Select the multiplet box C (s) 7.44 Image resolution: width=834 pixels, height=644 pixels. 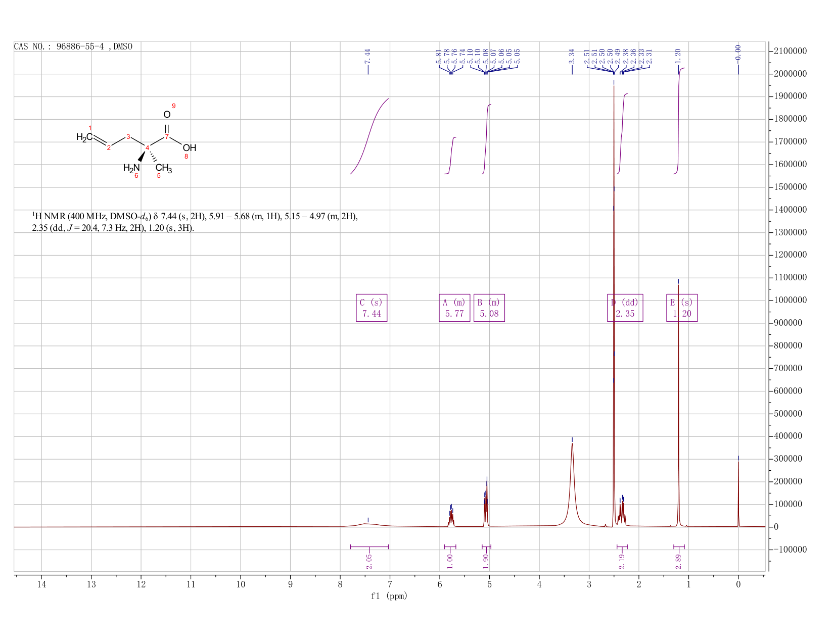pos(372,308)
